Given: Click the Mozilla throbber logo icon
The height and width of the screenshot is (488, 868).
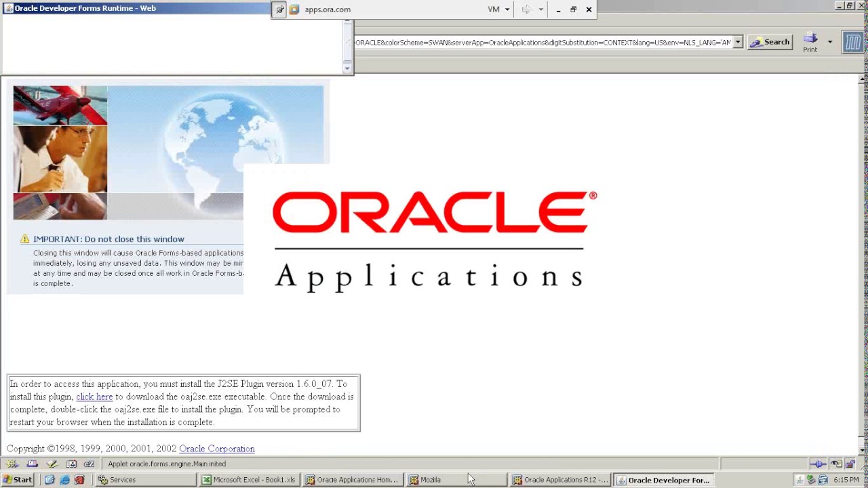Looking at the screenshot, I should (x=852, y=42).
